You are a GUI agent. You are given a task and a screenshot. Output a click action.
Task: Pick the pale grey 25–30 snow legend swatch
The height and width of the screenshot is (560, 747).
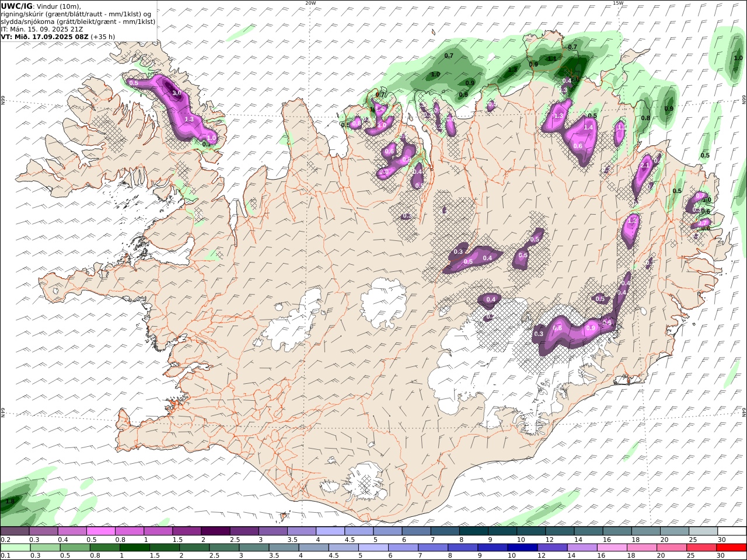click(703, 531)
